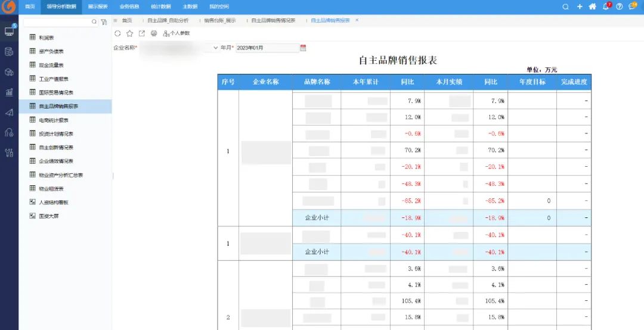Viewport: 644px width, 330px height.
Task: Favorite this report with the star icon
Action: click(x=129, y=33)
